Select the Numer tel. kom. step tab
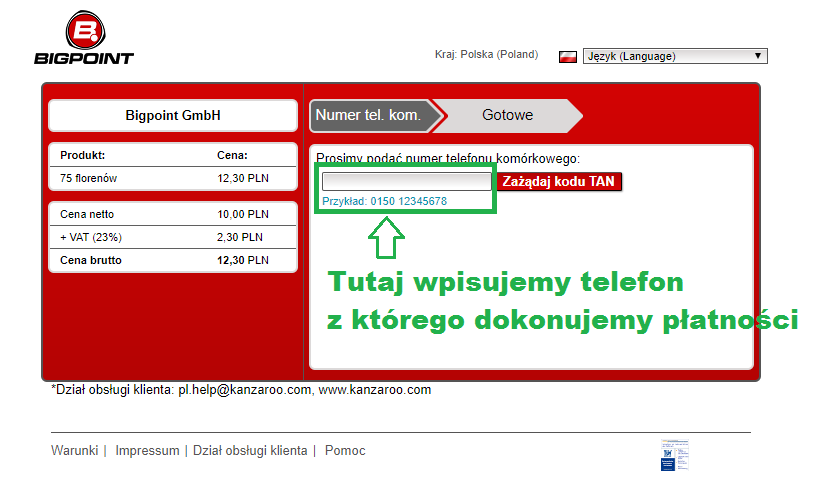The width and height of the screenshot is (825, 494). pos(375,115)
